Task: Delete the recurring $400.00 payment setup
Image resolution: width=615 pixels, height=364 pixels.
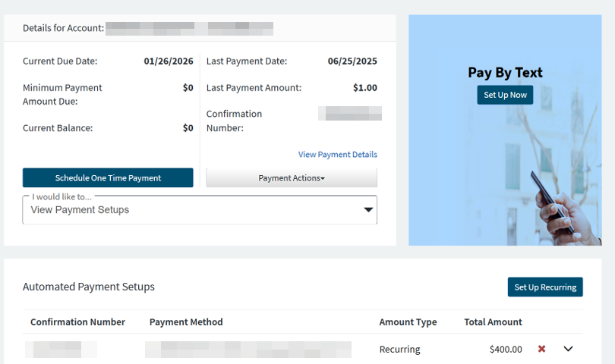Action: (541, 349)
